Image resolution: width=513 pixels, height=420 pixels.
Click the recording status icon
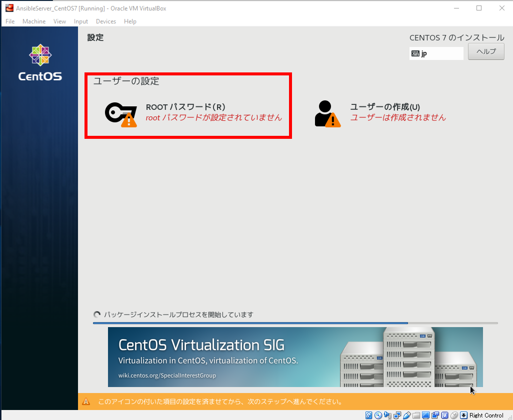pyautogui.click(x=435, y=415)
